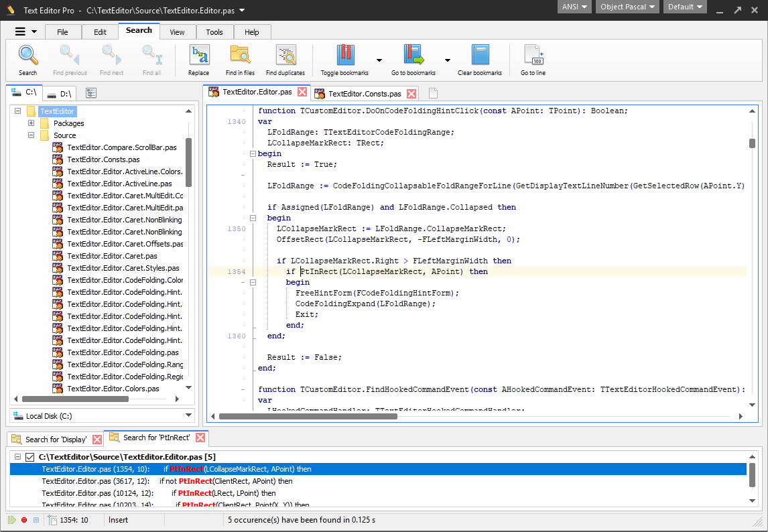768x532 pixels.
Task: Click the green play macro icon in status bar
Action: [x=12, y=520]
